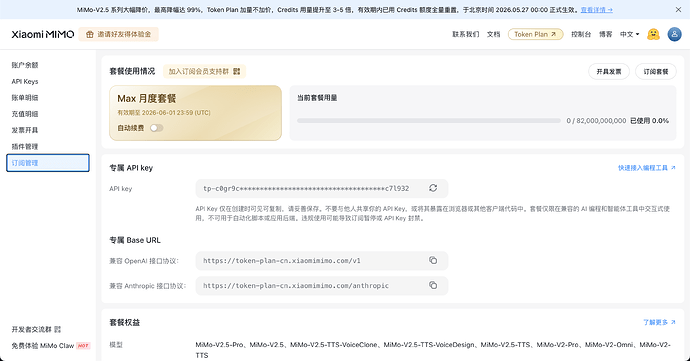Open 免费体验 MiMo Claw link
Viewport: 690px width, 361px height.
51,346
